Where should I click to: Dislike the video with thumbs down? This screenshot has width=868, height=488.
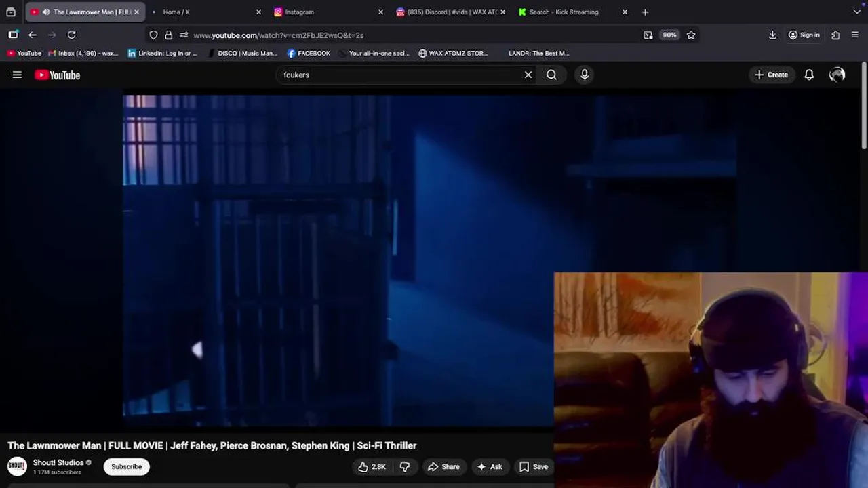(405, 466)
